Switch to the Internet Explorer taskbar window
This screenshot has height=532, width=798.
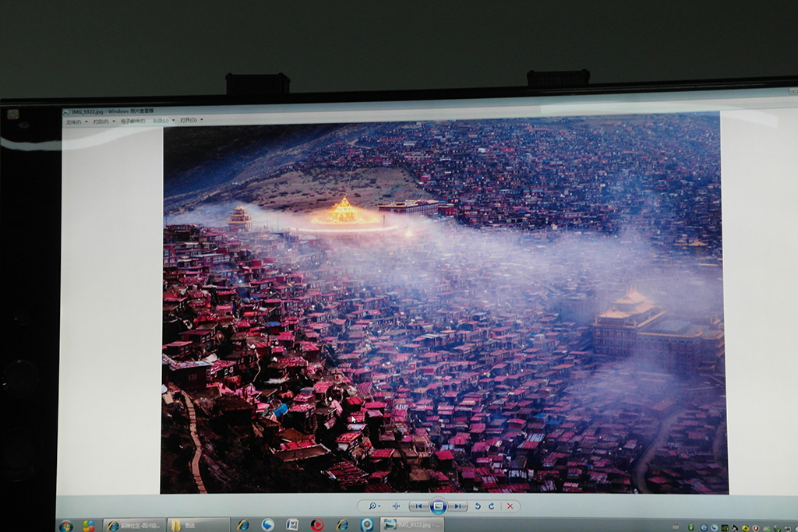tap(135, 526)
